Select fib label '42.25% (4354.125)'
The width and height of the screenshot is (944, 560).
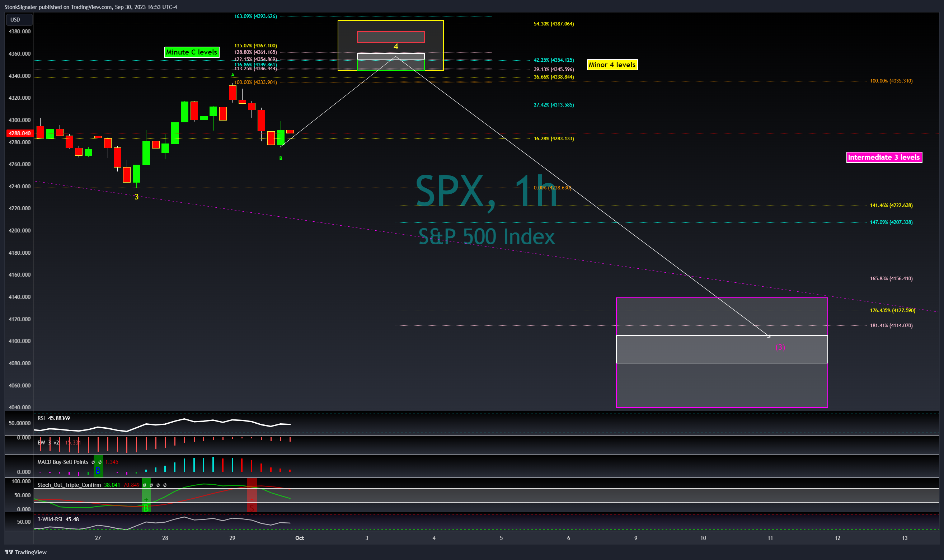pos(554,60)
